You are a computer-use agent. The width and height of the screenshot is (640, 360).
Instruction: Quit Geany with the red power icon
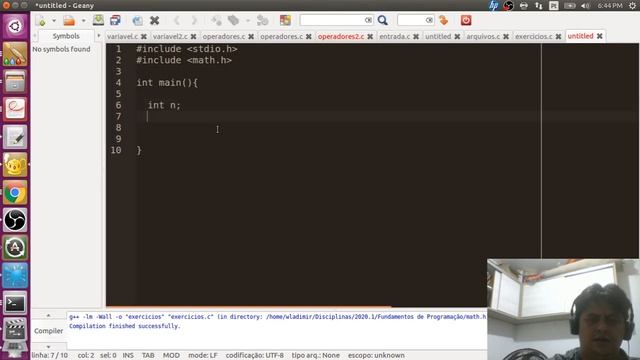click(x=466, y=20)
